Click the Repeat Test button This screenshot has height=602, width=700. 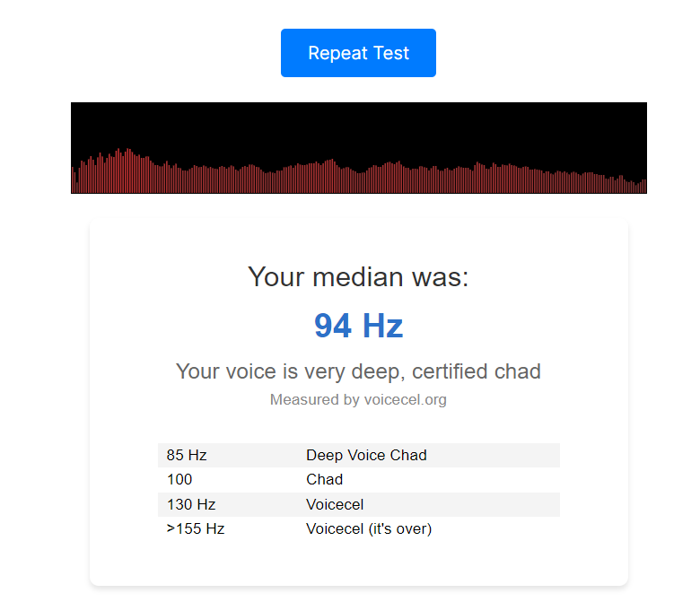coord(358,53)
